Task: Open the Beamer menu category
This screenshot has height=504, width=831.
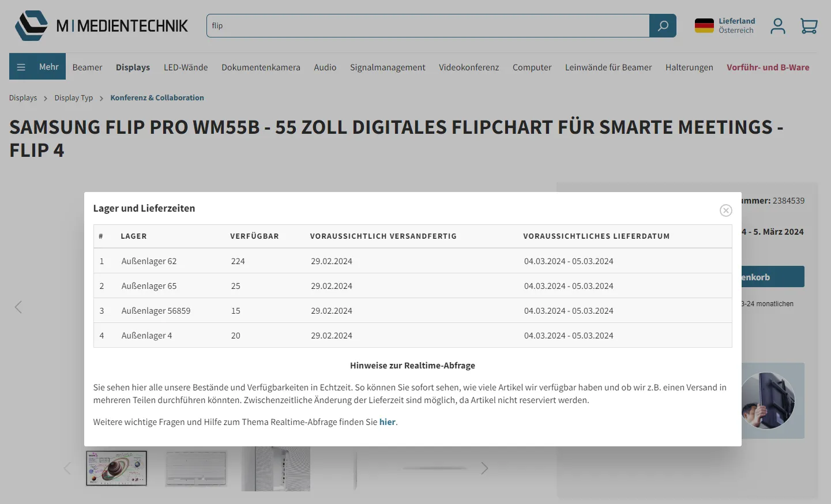Action: click(x=87, y=67)
